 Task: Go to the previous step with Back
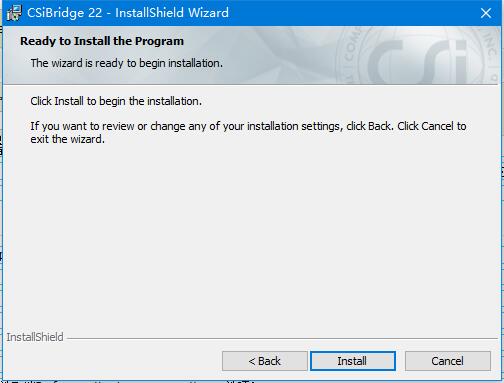(x=265, y=361)
